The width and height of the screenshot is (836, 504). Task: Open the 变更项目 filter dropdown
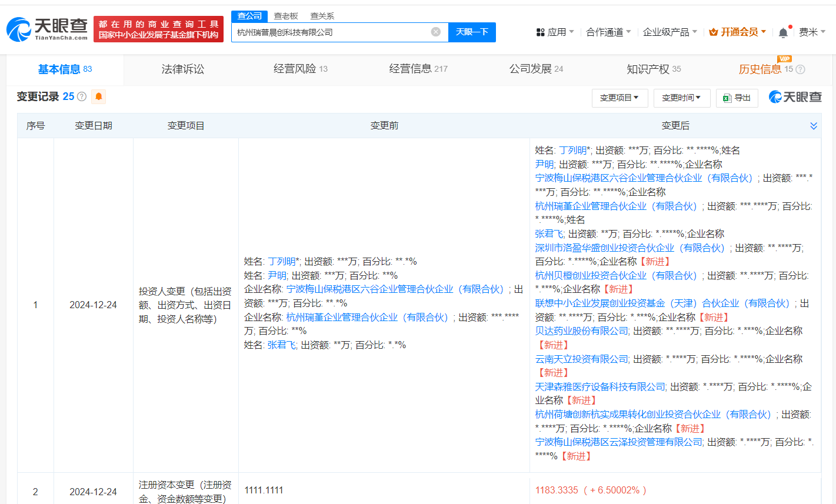[619, 98]
